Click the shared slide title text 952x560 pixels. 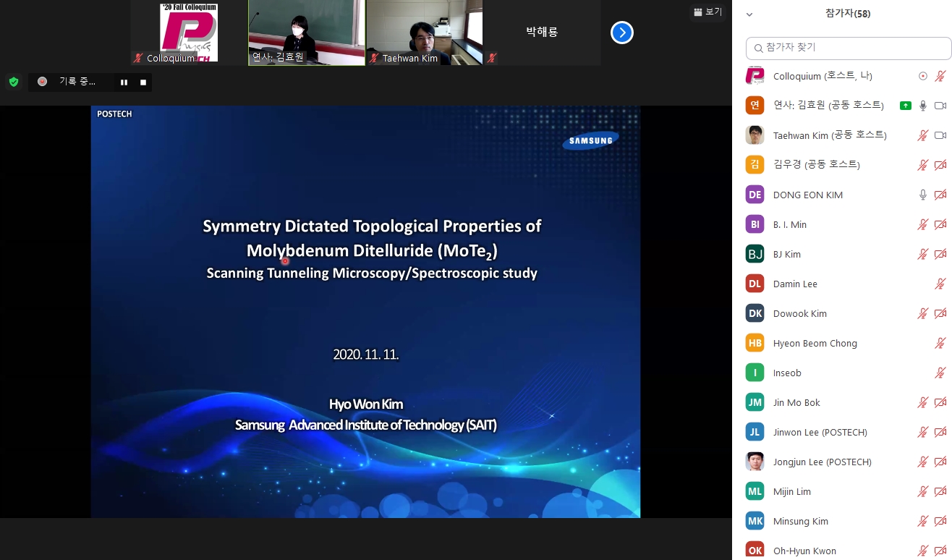(372, 238)
